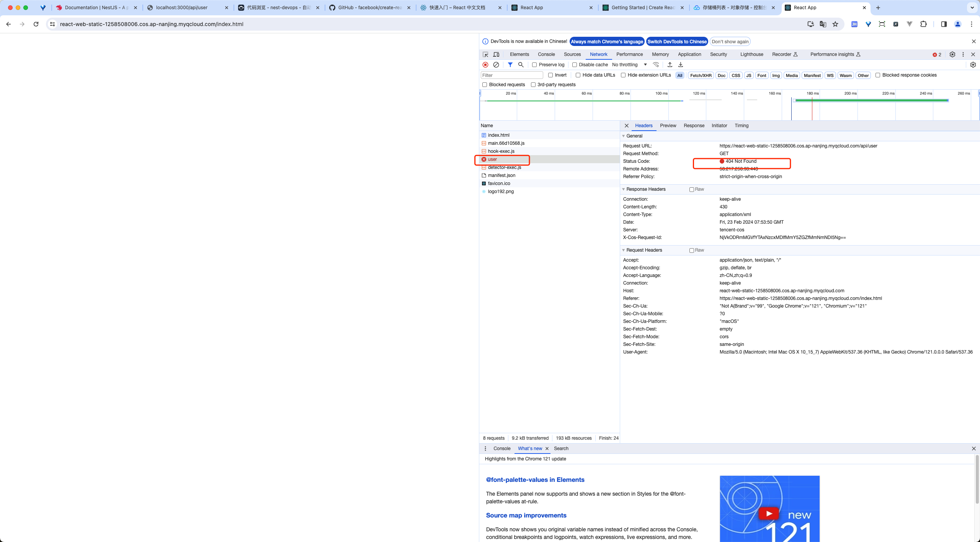Open network search magnifier icon
The width and height of the screenshot is (980, 542).
click(521, 65)
